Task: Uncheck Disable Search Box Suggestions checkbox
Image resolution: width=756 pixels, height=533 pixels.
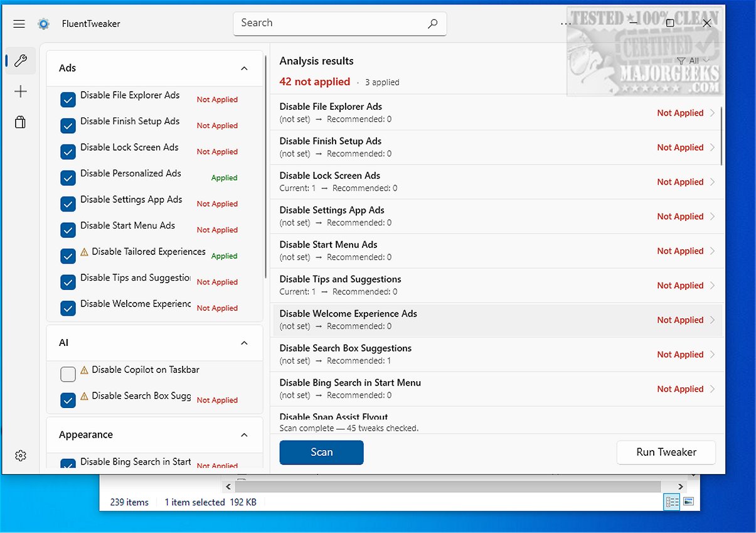Action: pos(68,401)
